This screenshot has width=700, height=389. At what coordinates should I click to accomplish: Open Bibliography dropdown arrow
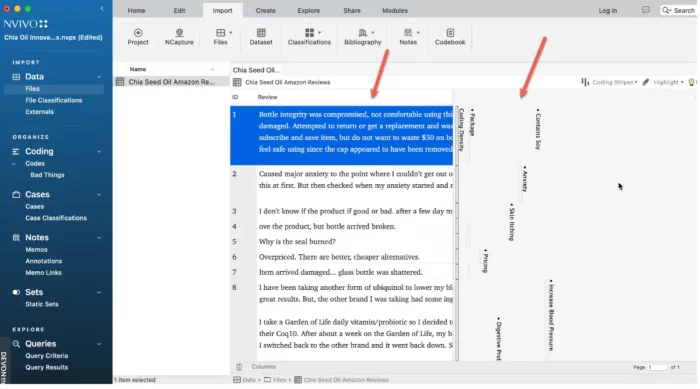[373, 33]
